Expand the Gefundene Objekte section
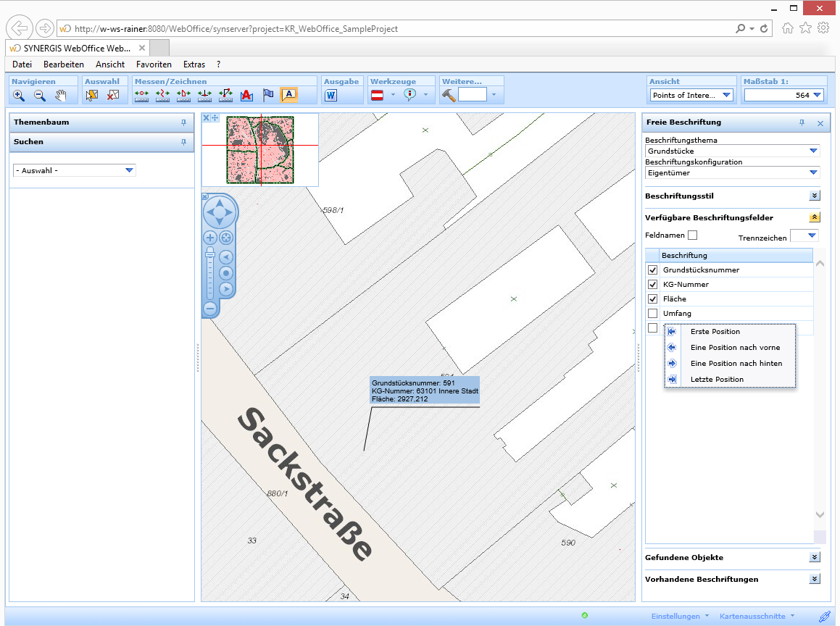Screen dimensions: 840x626 [x=814, y=557]
